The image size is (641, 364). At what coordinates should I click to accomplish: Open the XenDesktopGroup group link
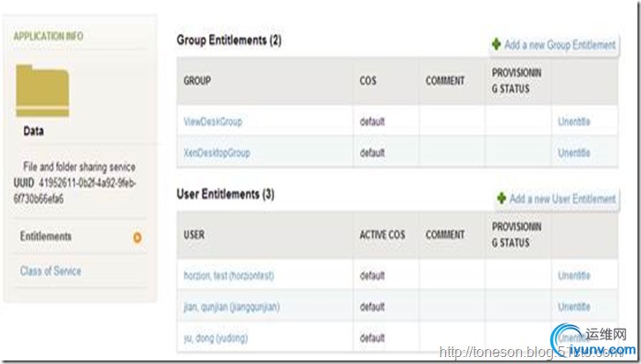pos(217,152)
